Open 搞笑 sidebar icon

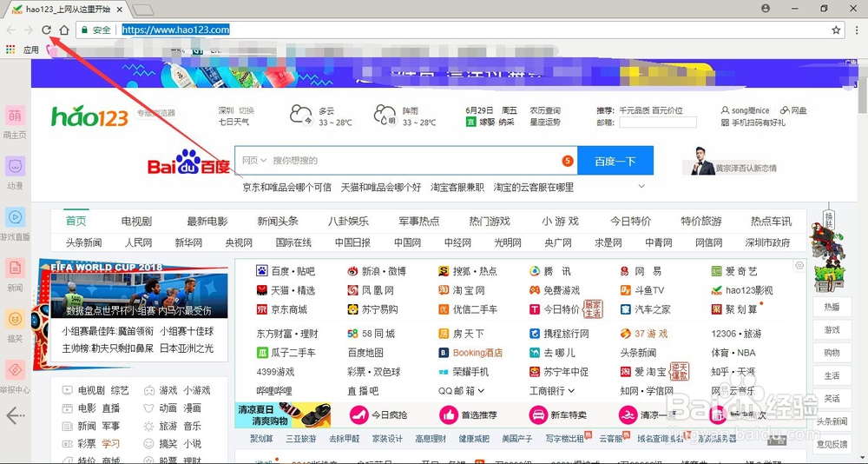pos(15,319)
